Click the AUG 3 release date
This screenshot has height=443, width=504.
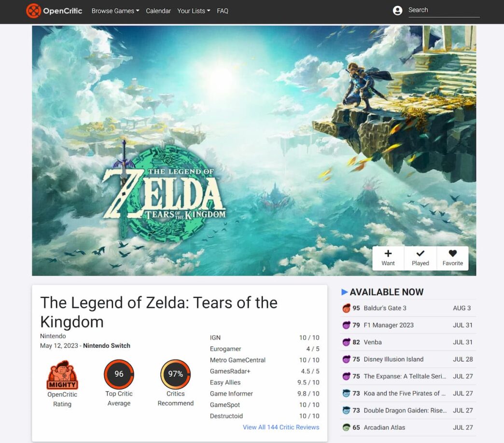[462, 308]
